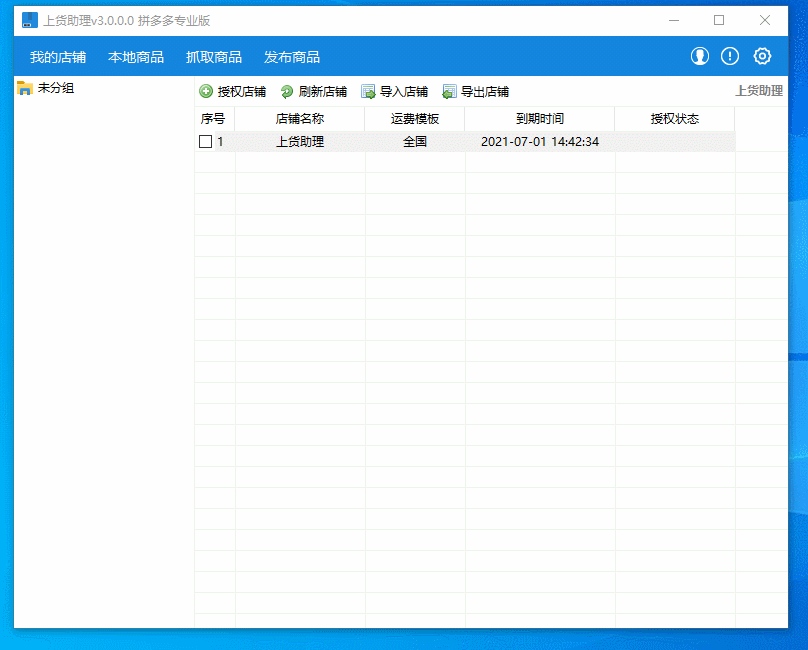Click the 未分组 folder icon
The image size is (808, 650).
tap(25, 88)
